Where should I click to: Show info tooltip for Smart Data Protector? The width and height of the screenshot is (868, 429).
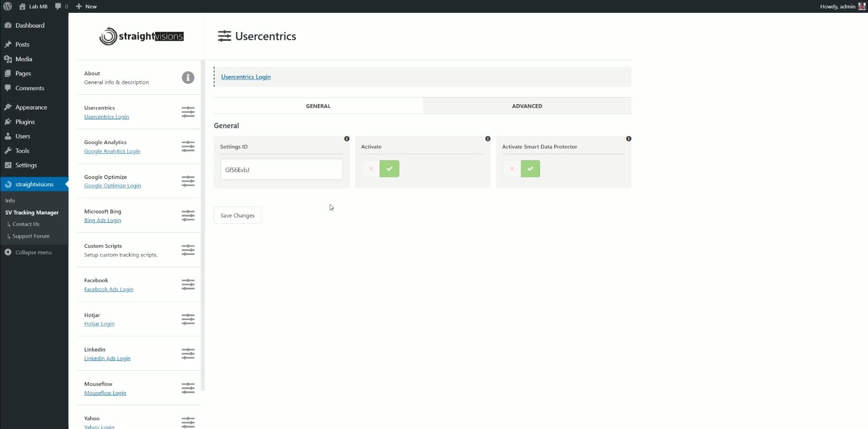coord(629,139)
